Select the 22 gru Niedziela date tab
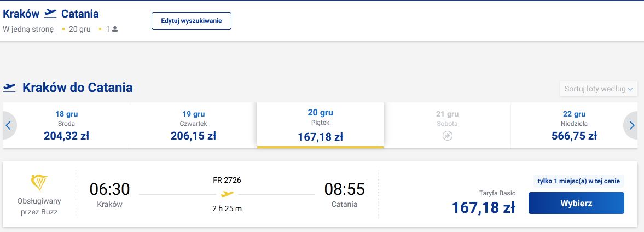 574,125
